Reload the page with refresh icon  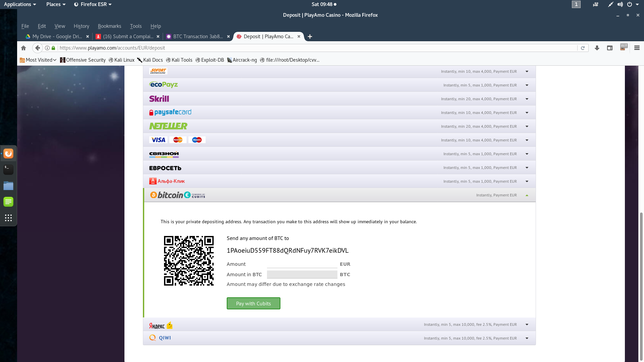pyautogui.click(x=583, y=48)
